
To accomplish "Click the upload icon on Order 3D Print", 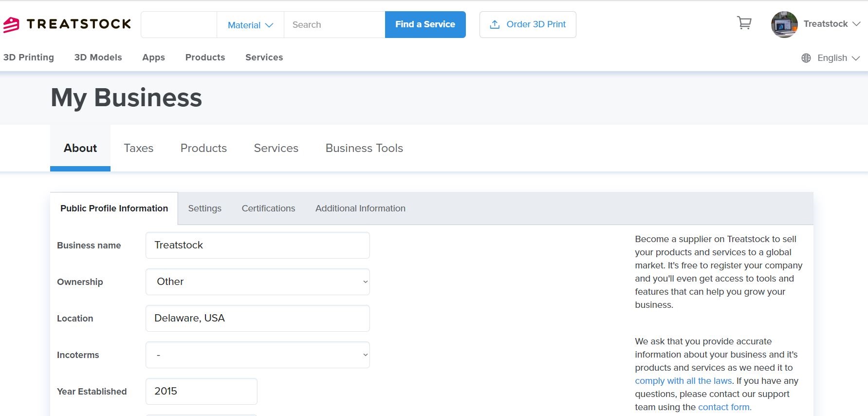I will [x=495, y=24].
